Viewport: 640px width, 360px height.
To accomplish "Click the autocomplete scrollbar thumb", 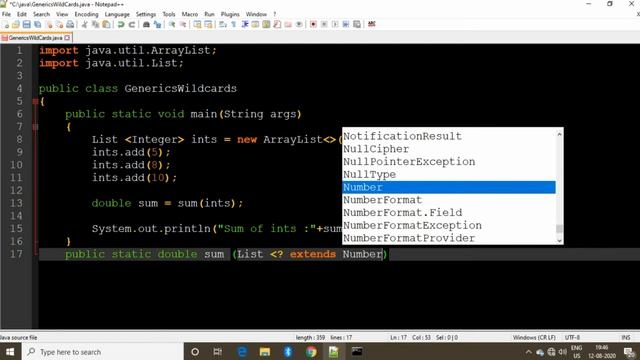I will pyautogui.click(x=560, y=229).
